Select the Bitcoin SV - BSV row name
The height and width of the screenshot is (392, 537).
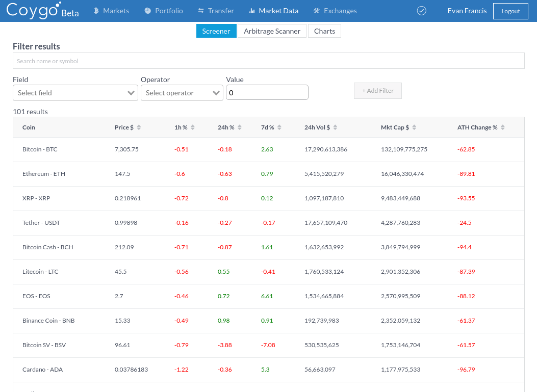pyautogui.click(x=44, y=345)
